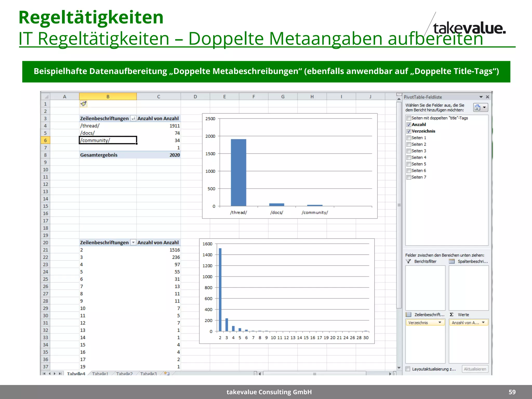This screenshot has width=532, height=399.
Task: Select the /community/ cell
Action: click(x=108, y=140)
